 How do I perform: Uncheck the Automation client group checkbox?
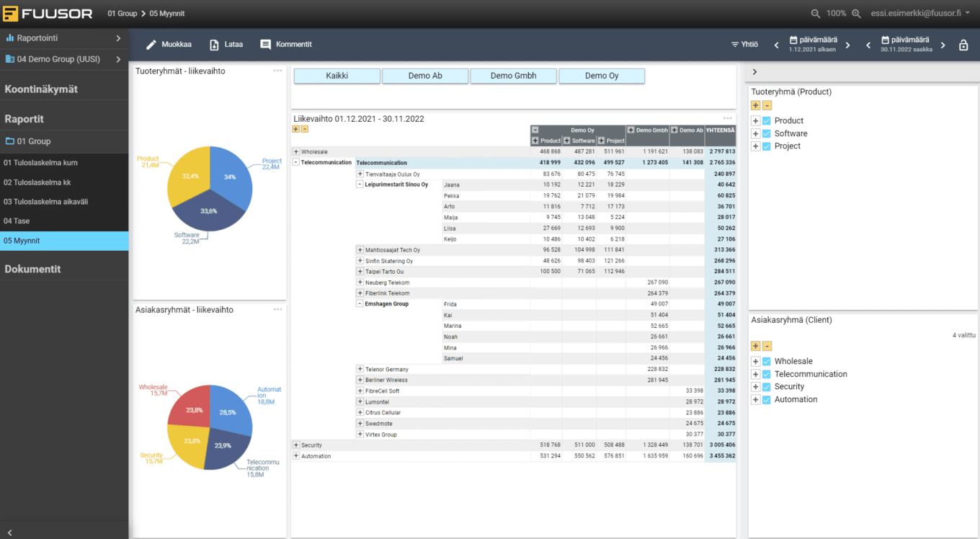(767, 399)
